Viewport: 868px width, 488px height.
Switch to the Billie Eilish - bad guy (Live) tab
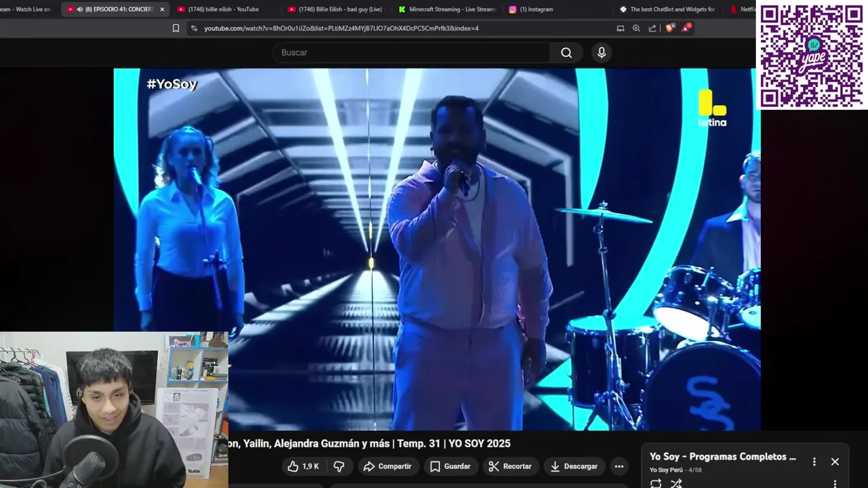point(336,9)
